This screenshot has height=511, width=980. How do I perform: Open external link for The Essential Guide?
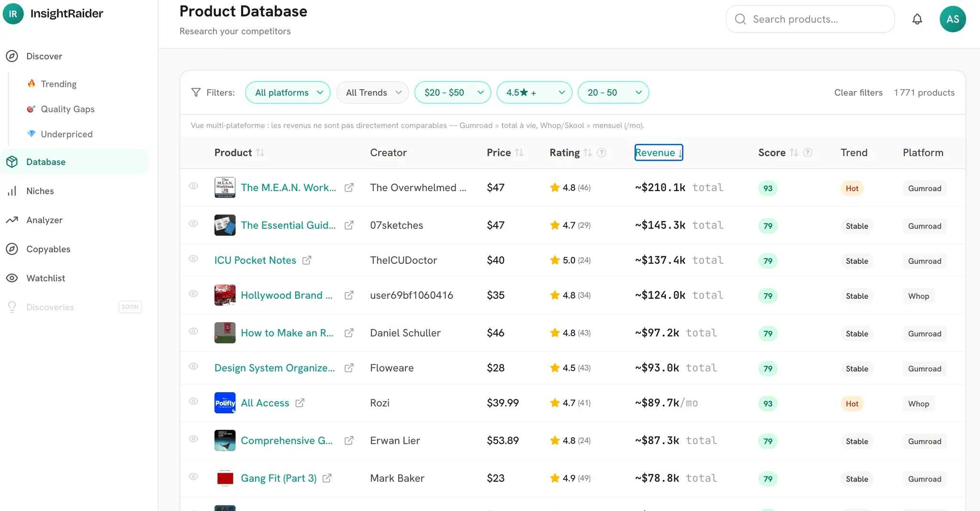click(349, 225)
